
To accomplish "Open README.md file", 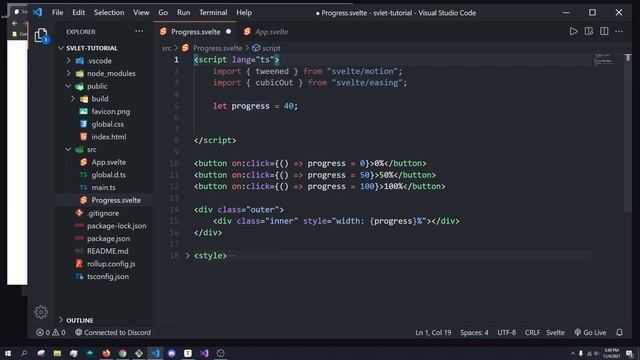I will point(107,251).
